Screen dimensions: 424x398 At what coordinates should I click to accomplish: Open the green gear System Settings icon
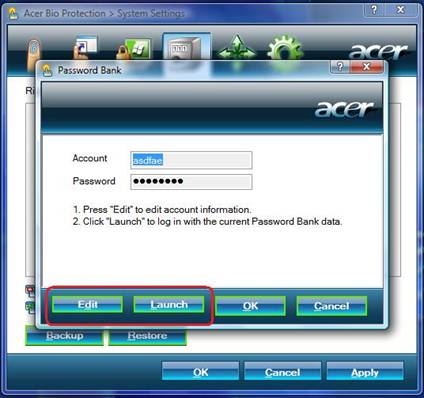286,48
